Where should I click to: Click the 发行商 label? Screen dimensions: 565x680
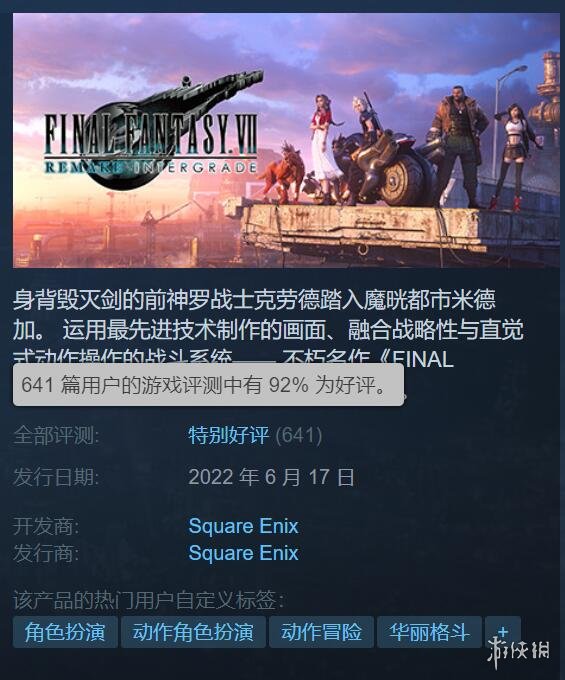(x=46, y=553)
